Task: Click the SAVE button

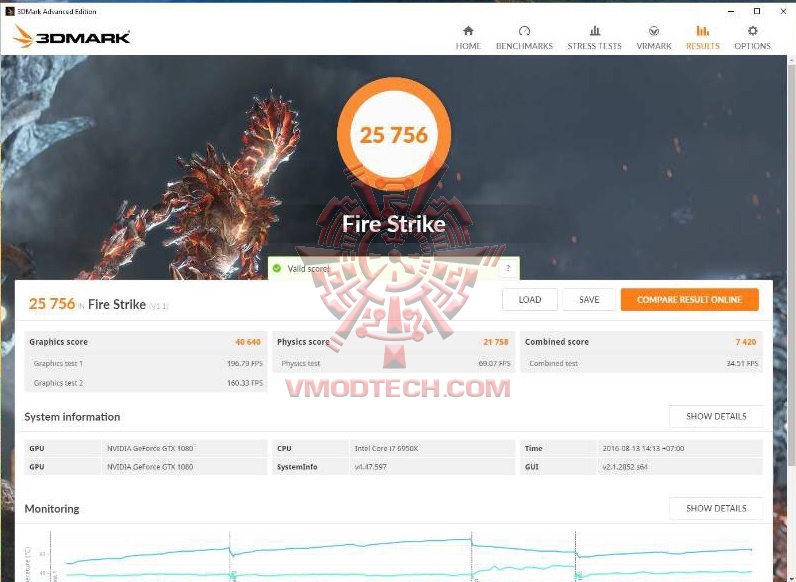Action: pyautogui.click(x=589, y=300)
